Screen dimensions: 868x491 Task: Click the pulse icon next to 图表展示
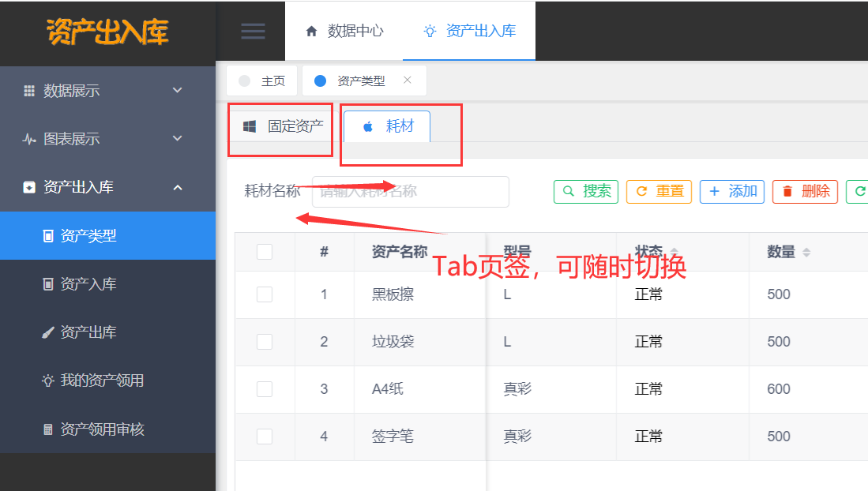pos(29,139)
